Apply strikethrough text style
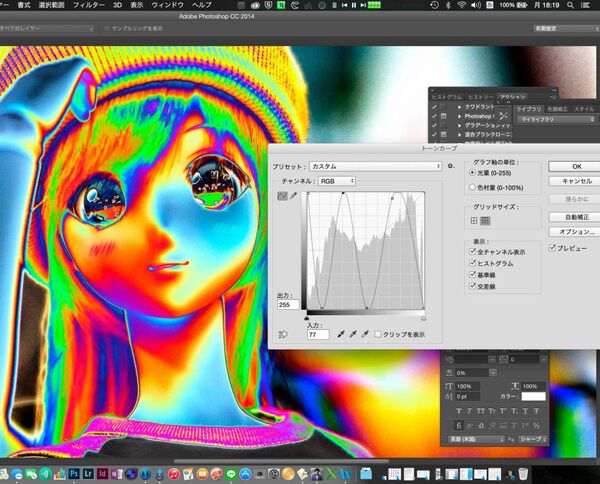This screenshot has height=484, width=600. click(x=536, y=411)
